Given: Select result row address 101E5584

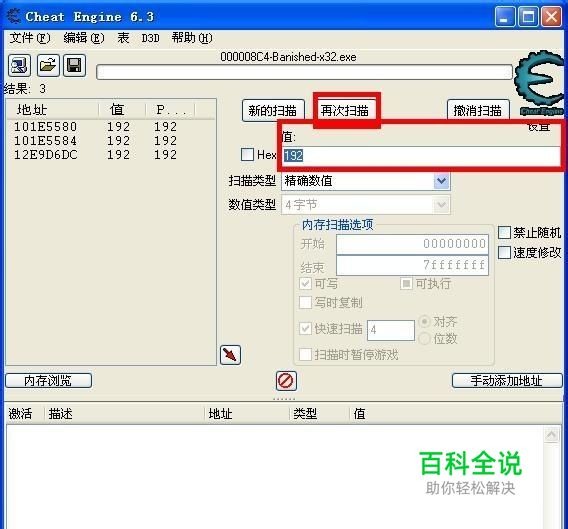Looking at the screenshot, I should point(111,141).
